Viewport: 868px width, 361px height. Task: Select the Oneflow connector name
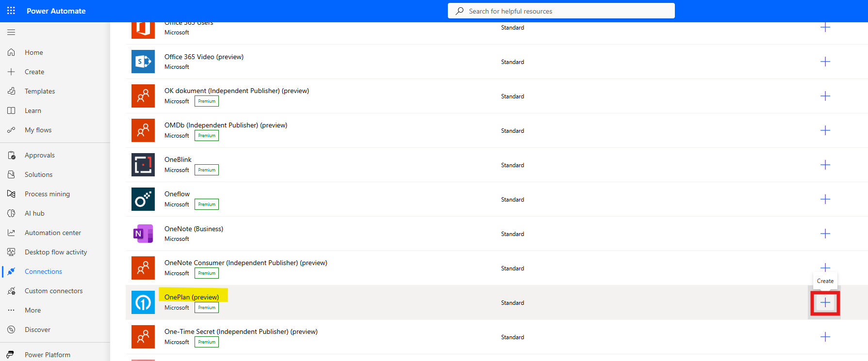coord(177,194)
